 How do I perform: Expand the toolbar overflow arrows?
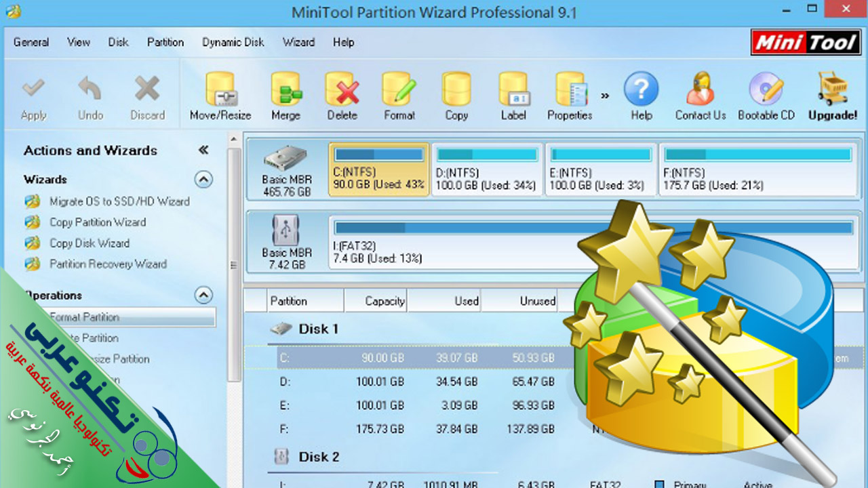[605, 96]
